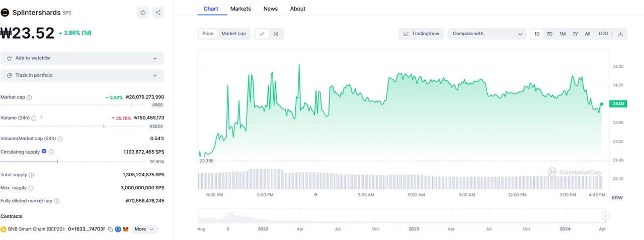
Task: Show Fully diluted market cap info
Action: point(56,201)
